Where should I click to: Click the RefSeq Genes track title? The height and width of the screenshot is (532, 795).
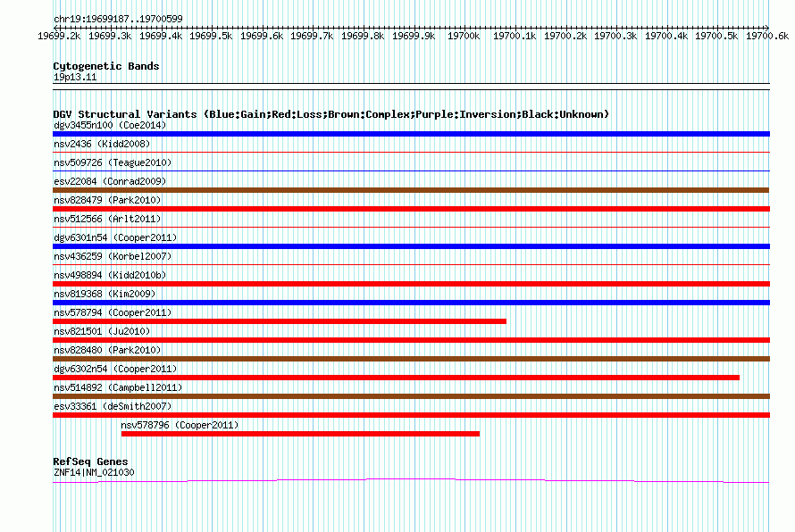click(x=90, y=461)
